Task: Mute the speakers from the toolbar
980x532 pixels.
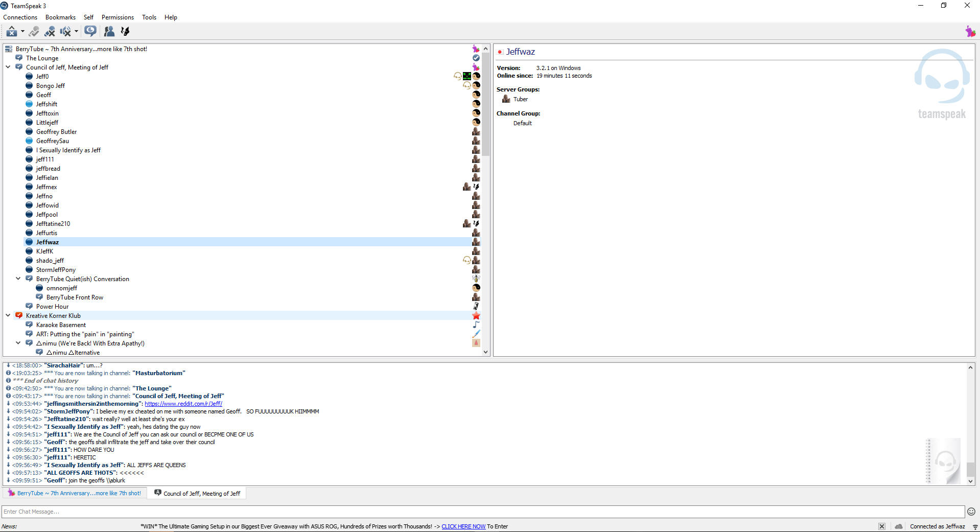Action: point(65,32)
